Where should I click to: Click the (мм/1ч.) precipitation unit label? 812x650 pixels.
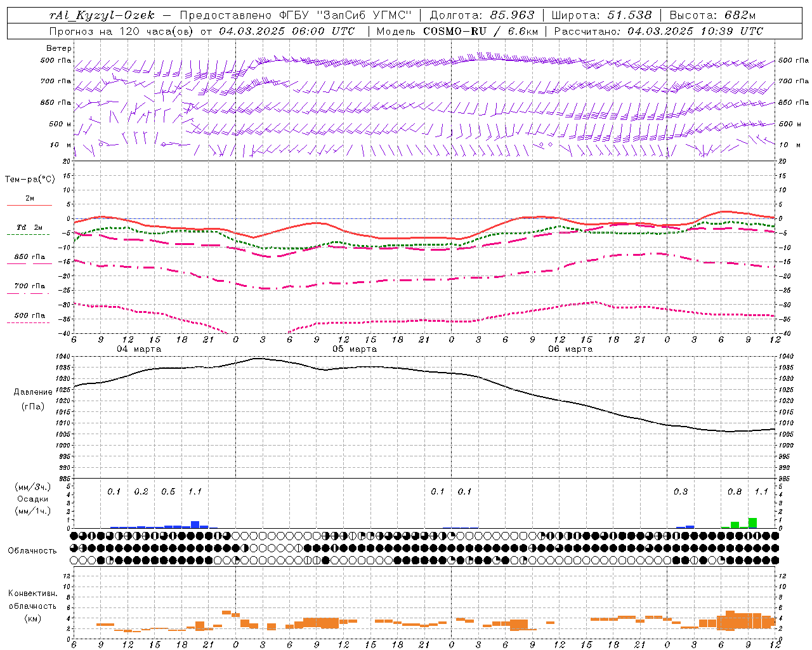(x=32, y=511)
